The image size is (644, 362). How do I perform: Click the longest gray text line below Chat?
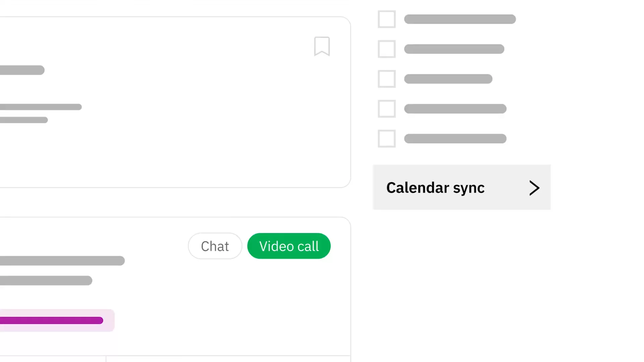pyautogui.click(x=62, y=261)
